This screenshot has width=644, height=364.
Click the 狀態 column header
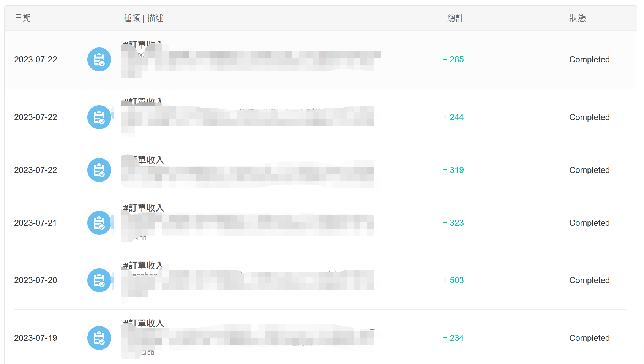point(578,18)
